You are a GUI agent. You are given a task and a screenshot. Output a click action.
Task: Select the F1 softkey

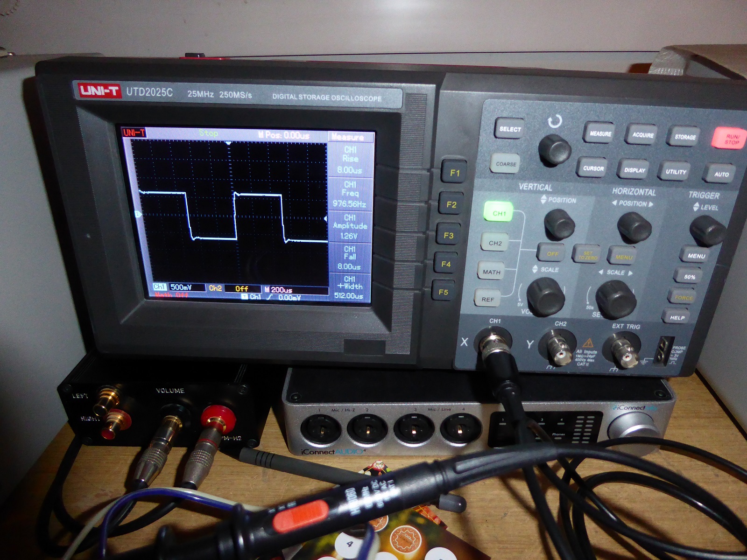(454, 172)
